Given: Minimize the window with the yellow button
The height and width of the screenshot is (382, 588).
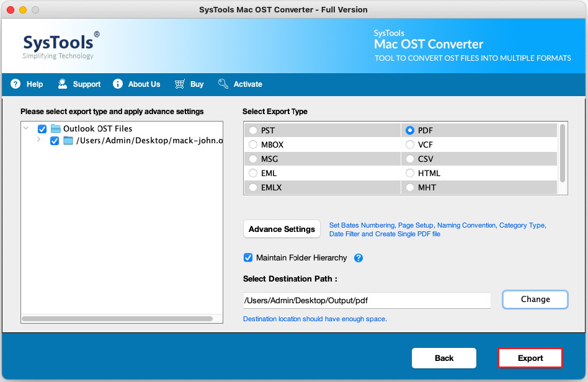Looking at the screenshot, I should click(x=23, y=10).
